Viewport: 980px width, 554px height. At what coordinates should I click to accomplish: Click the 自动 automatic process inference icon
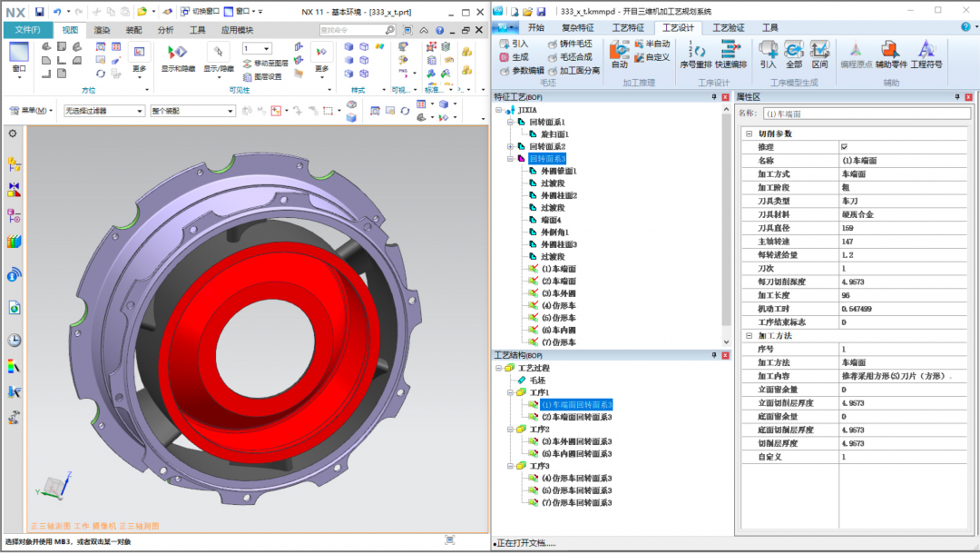(x=619, y=51)
